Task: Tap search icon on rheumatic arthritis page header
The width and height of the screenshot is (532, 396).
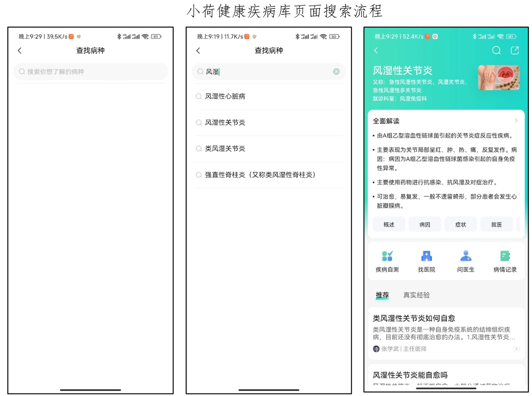Action: [497, 51]
